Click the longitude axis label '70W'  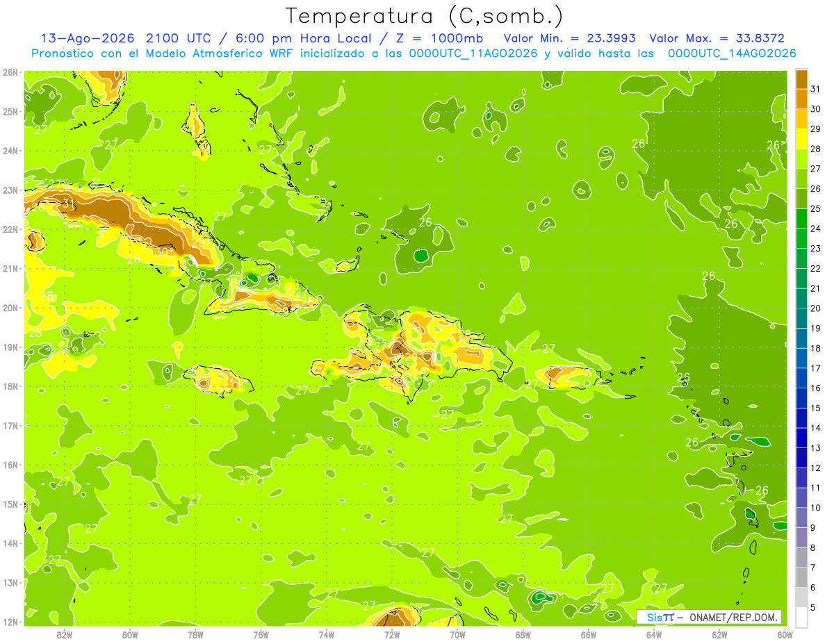point(457,634)
